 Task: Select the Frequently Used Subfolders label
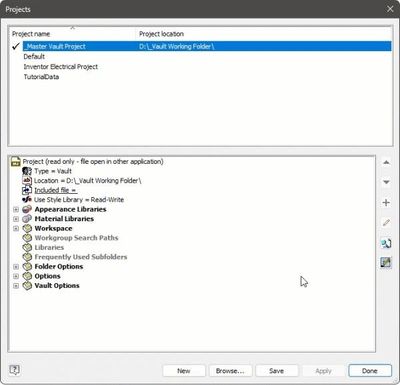[81, 257]
